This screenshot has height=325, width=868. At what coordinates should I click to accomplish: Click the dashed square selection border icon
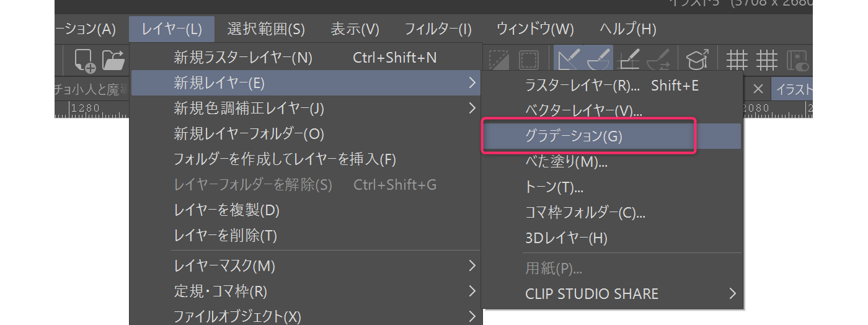[x=528, y=59]
